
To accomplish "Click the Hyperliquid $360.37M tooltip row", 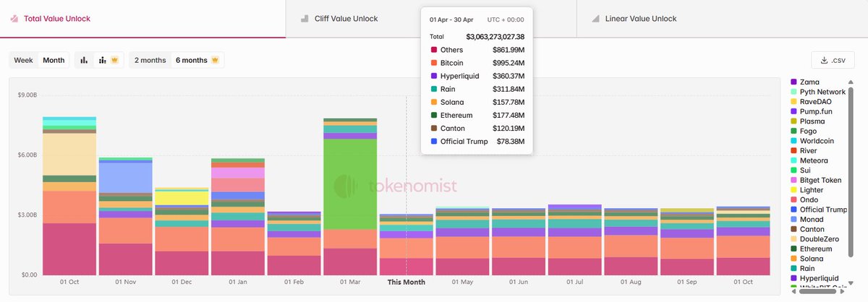I will click(477, 76).
